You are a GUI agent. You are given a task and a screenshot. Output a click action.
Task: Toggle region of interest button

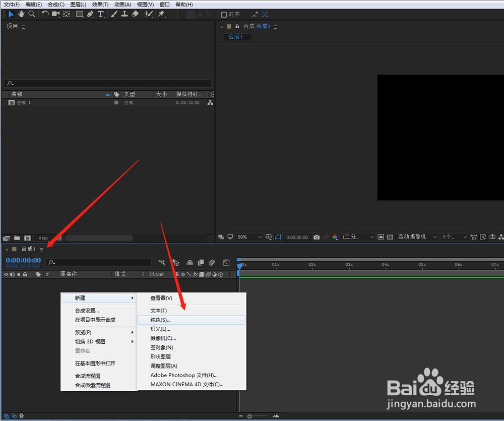(x=381, y=237)
